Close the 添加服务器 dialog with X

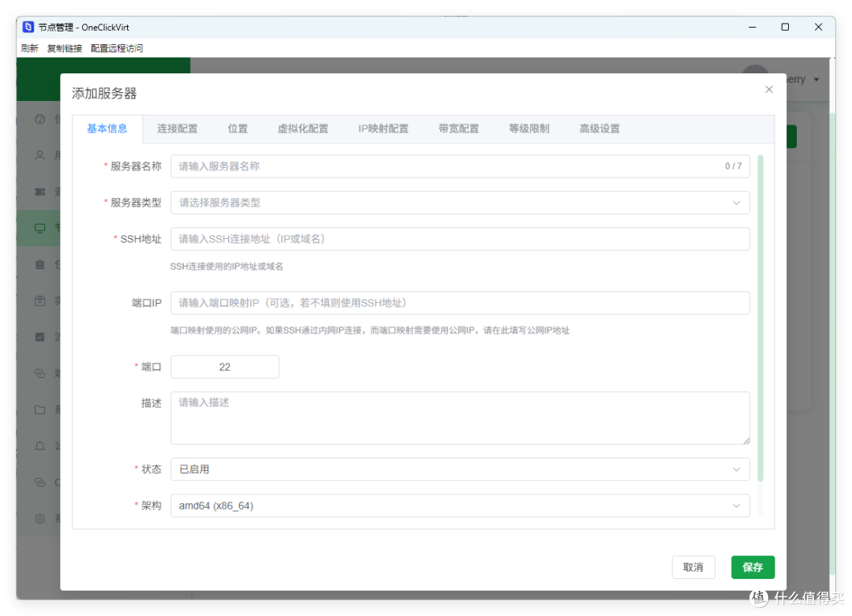point(769,90)
